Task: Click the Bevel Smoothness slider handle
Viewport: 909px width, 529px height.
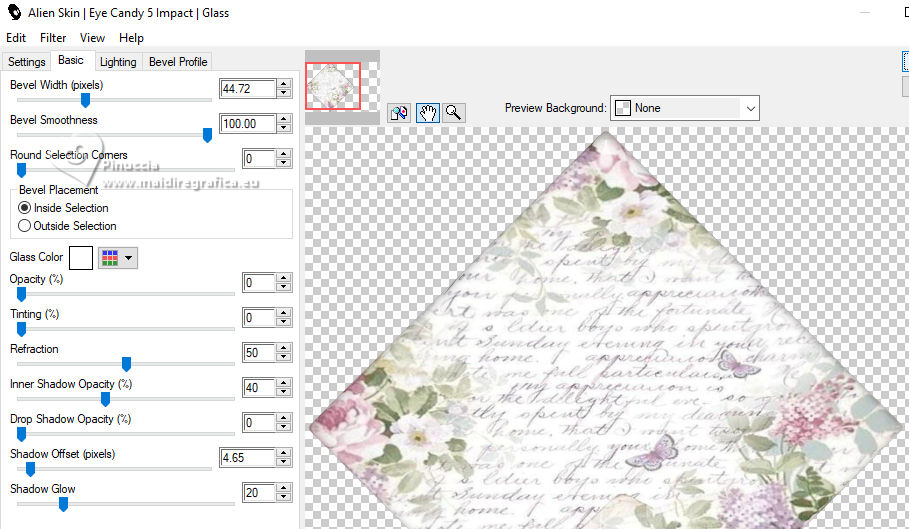Action: pyautogui.click(x=207, y=135)
